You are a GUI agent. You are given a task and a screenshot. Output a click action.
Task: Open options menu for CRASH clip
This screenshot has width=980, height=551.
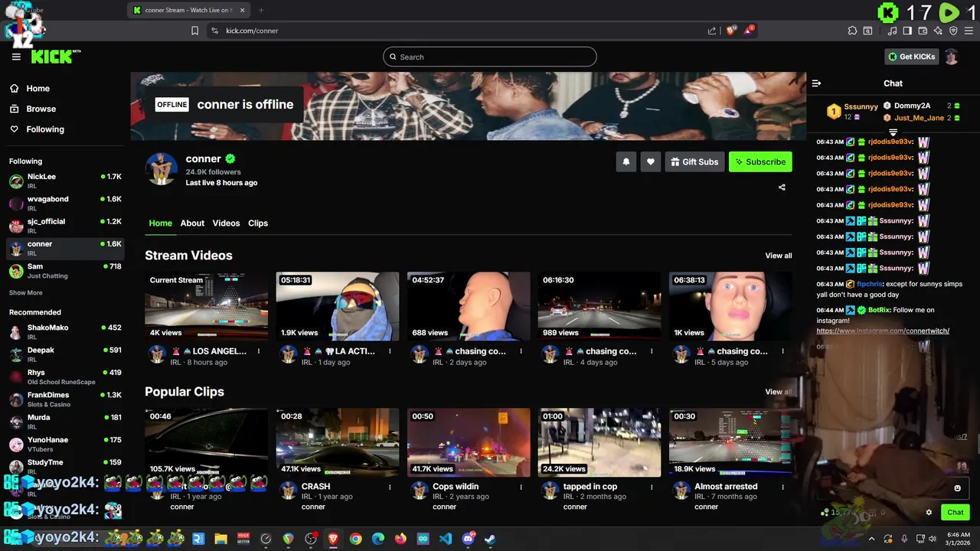click(x=390, y=487)
